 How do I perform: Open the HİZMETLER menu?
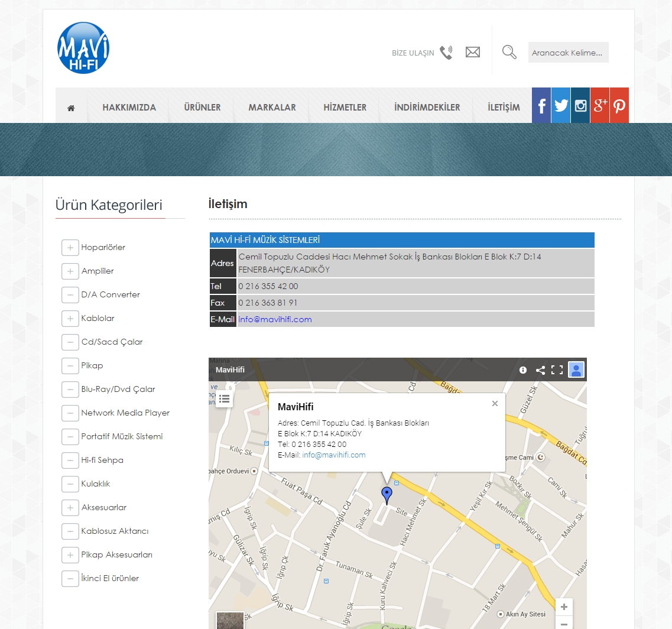coord(345,108)
